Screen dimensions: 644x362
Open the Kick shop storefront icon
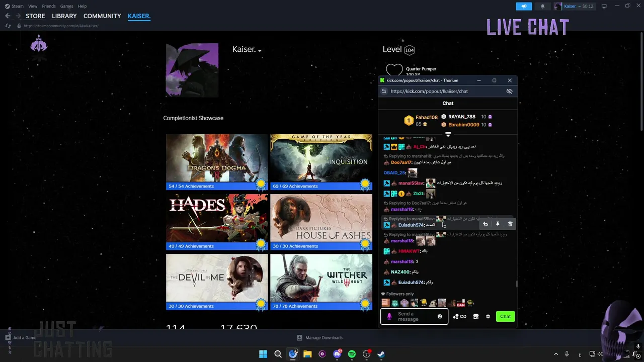[x=475, y=317]
